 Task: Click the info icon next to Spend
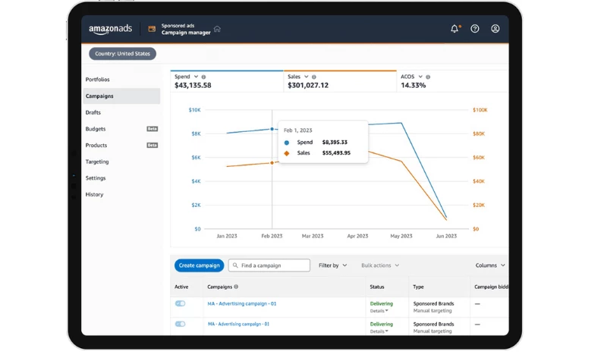click(x=203, y=77)
